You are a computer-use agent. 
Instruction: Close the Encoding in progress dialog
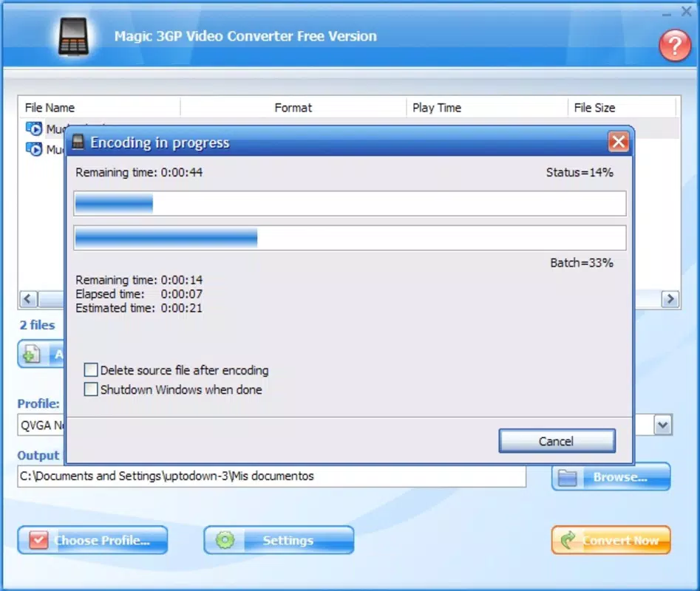click(x=618, y=142)
